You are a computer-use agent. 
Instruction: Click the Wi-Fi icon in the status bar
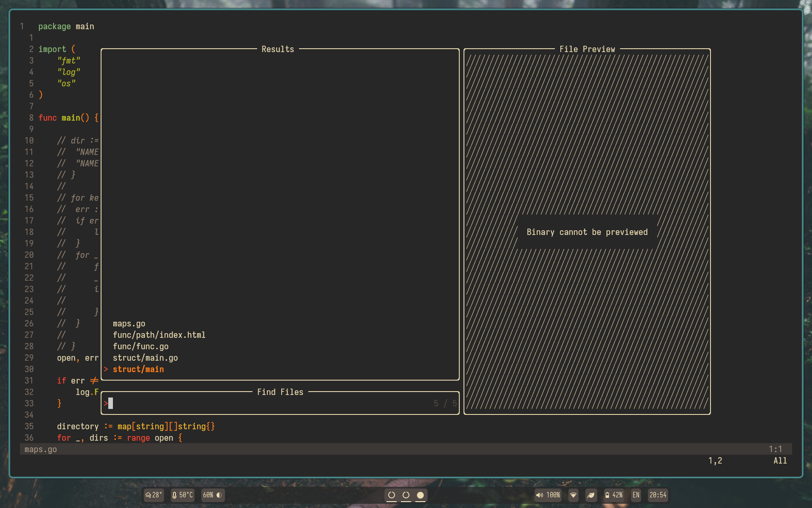[573, 495]
